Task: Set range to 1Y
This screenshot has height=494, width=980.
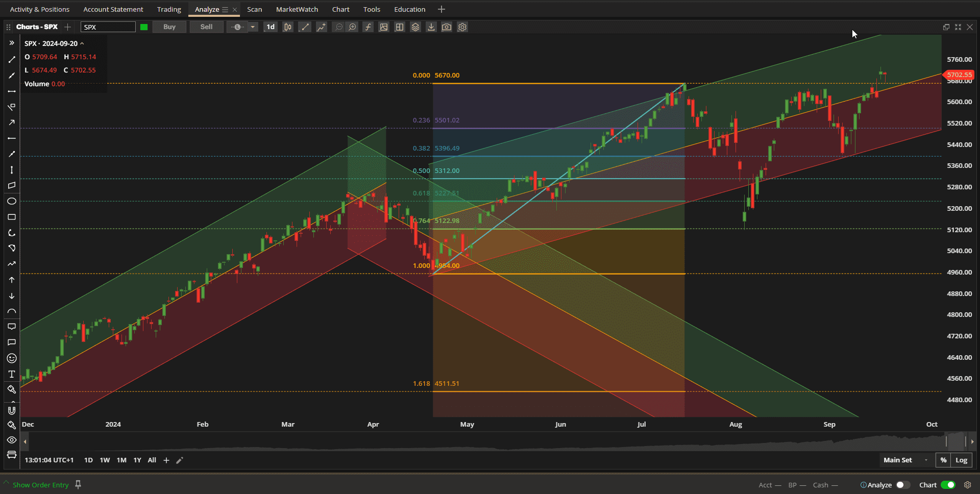Action: pos(137,460)
